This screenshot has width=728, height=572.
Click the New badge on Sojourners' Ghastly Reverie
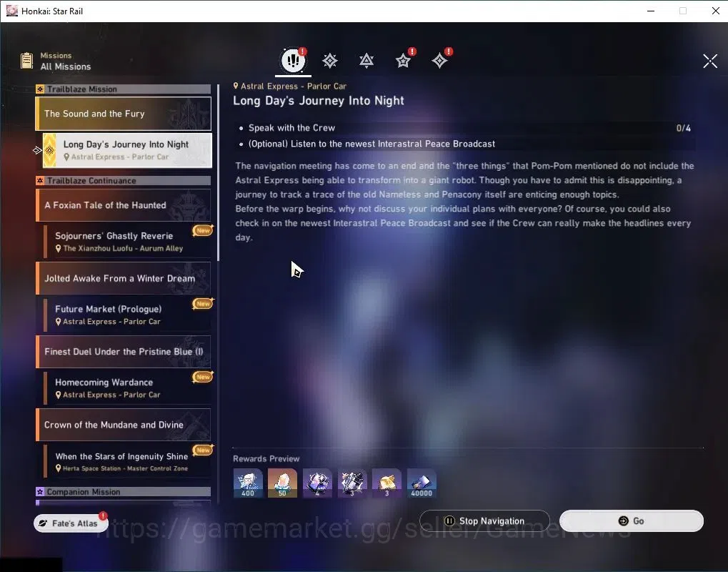(203, 230)
